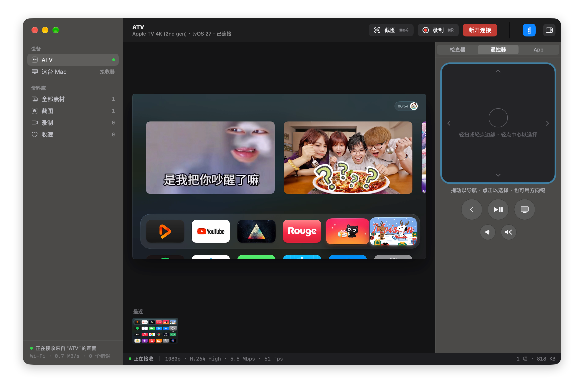Viewport: 584px width, 392px height.
Task: Click the down chevron on touchpad
Action: click(498, 175)
